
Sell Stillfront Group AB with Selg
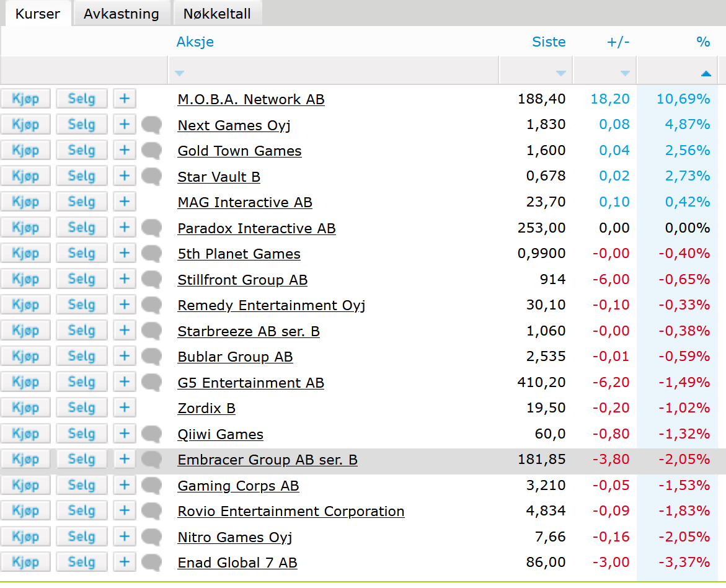tap(81, 278)
